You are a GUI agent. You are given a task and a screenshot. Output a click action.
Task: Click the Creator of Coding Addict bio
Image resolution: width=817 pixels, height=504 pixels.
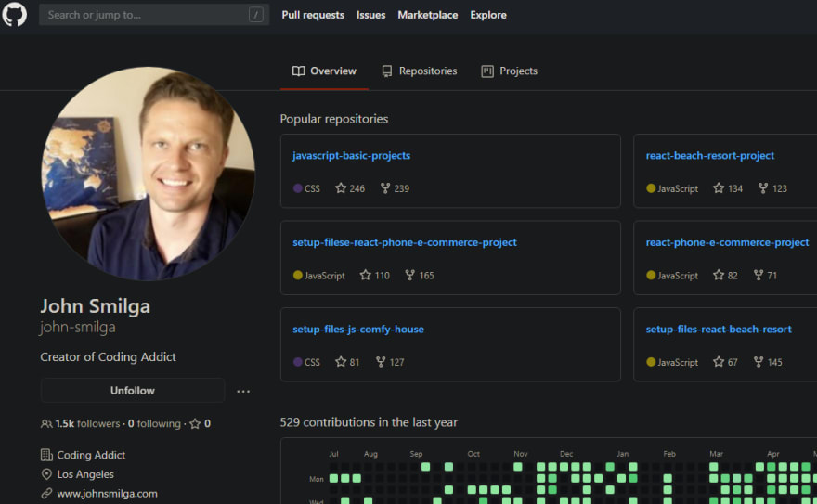pyautogui.click(x=108, y=356)
